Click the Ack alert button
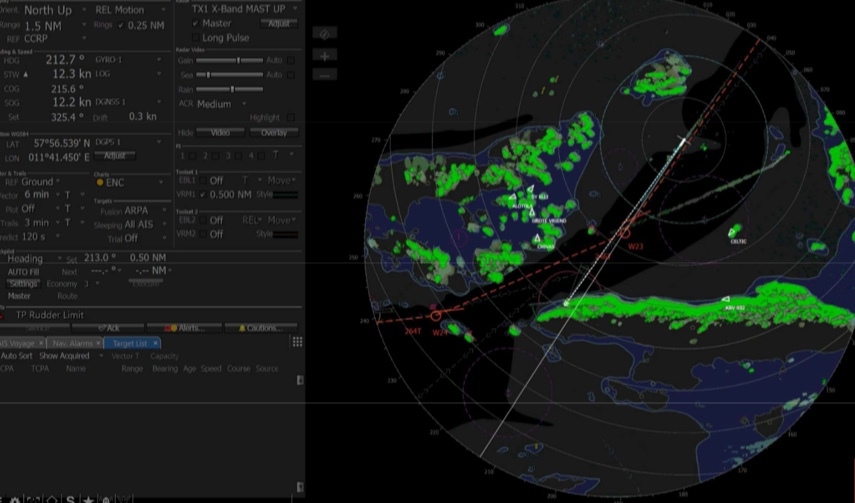855x503 pixels. pos(108,328)
